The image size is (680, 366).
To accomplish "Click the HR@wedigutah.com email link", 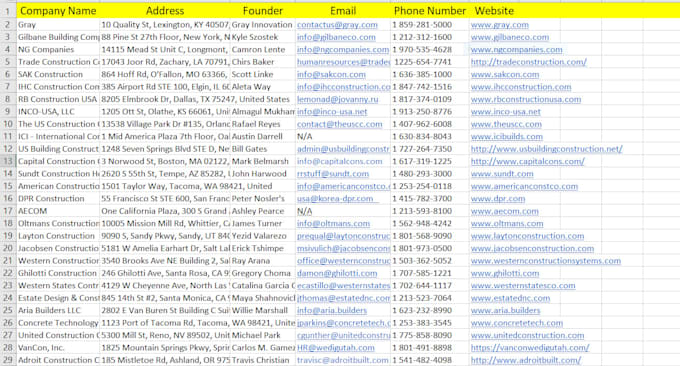I will (x=335, y=348).
